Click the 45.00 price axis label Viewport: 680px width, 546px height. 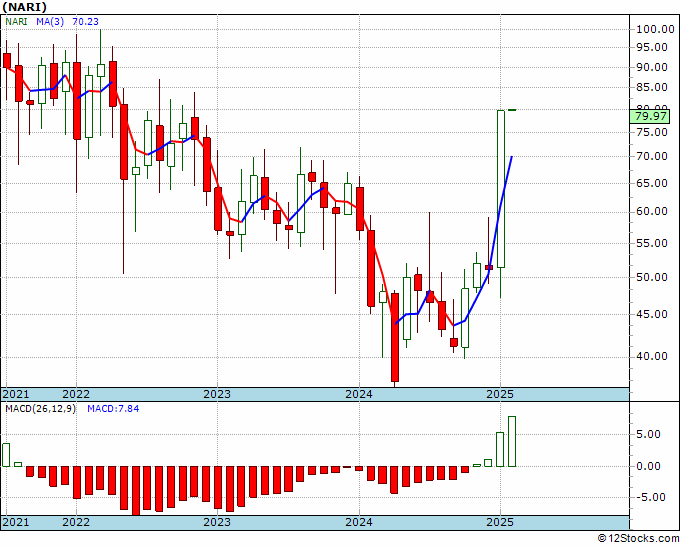[652, 314]
